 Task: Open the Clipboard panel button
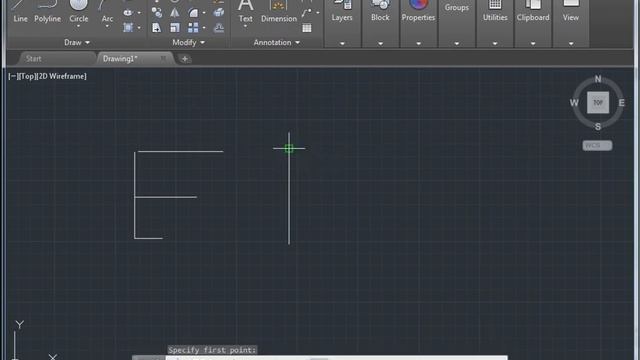click(x=533, y=11)
